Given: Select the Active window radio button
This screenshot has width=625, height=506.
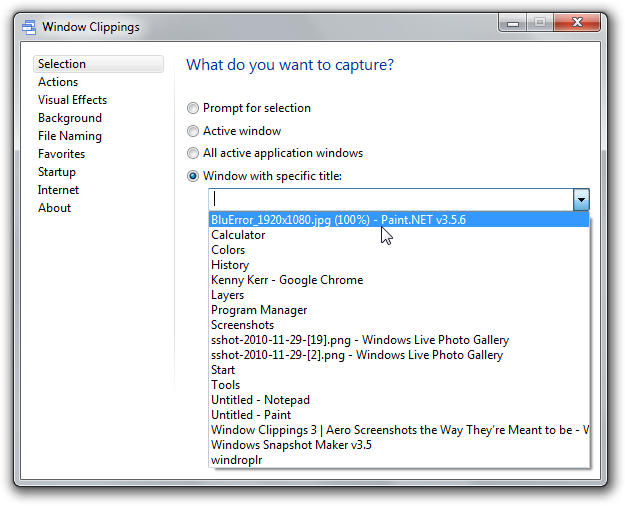Looking at the screenshot, I should coord(193,131).
